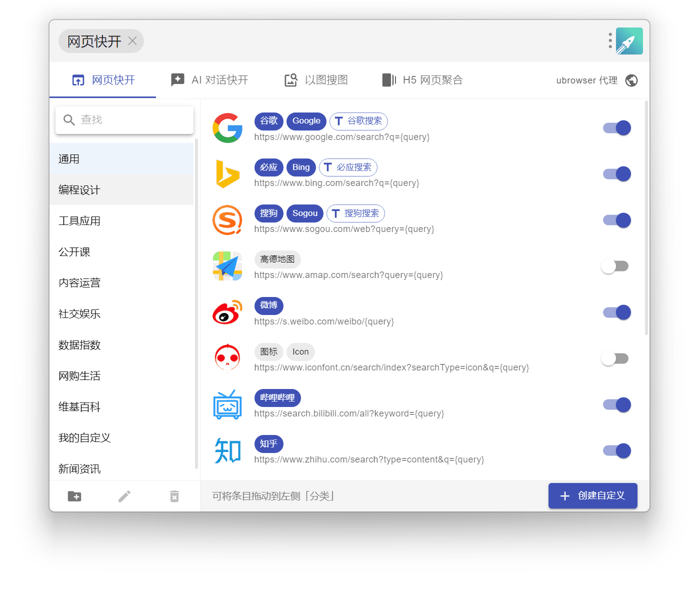Select the 公开课 category
The width and height of the screenshot is (700, 600).
(121, 252)
